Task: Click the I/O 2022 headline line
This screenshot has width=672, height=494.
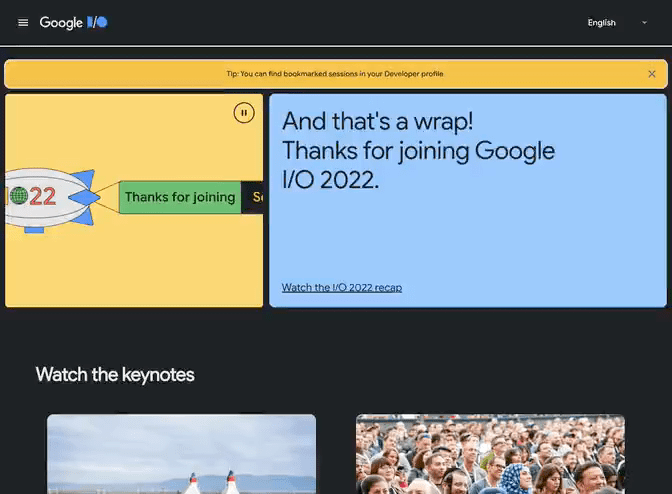Action: click(331, 181)
